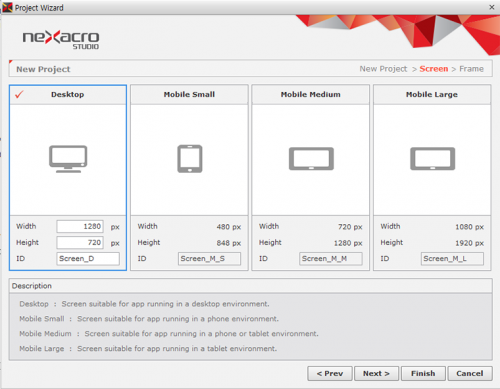Viewport: 500px width, 389px height.
Task: Select the Desktop monitor icon
Action: [68, 159]
